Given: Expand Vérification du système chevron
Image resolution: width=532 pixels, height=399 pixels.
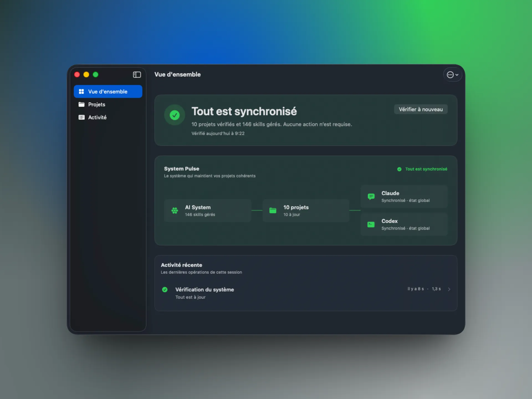Looking at the screenshot, I should [x=449, y=289].
